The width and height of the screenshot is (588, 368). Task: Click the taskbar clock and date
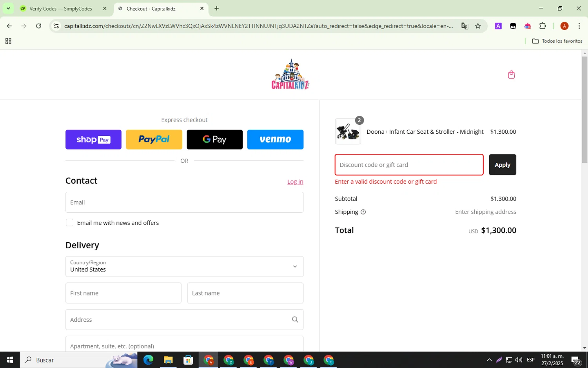552,360
